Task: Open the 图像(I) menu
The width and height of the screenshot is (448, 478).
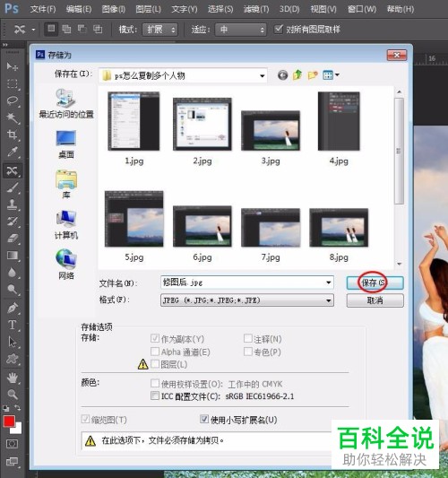Action: [113, 9]
